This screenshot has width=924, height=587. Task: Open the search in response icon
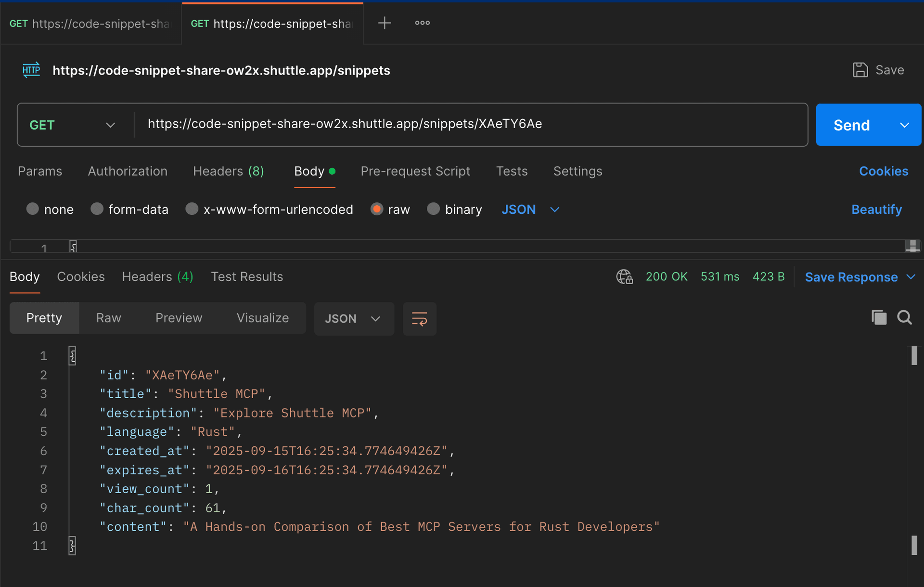(905, 317)
